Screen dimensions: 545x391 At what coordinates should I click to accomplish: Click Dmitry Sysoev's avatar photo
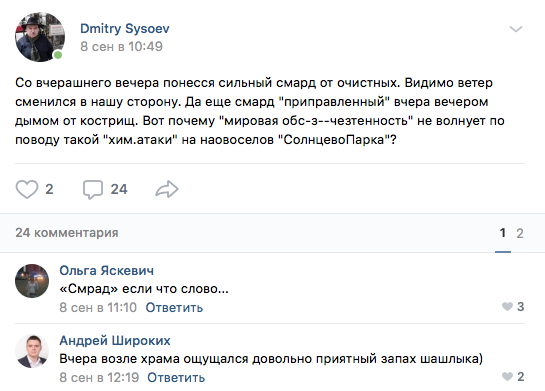click(40, 37)
